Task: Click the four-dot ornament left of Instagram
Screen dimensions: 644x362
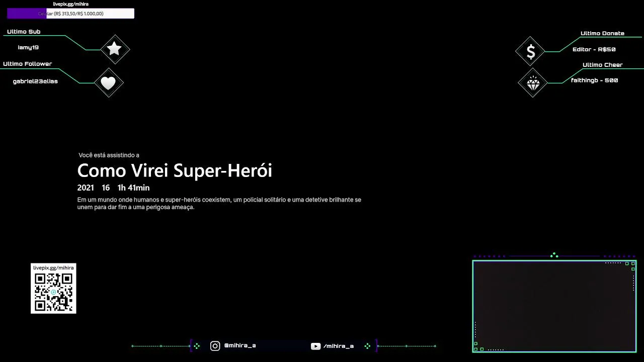Action: tap(197, 346)
